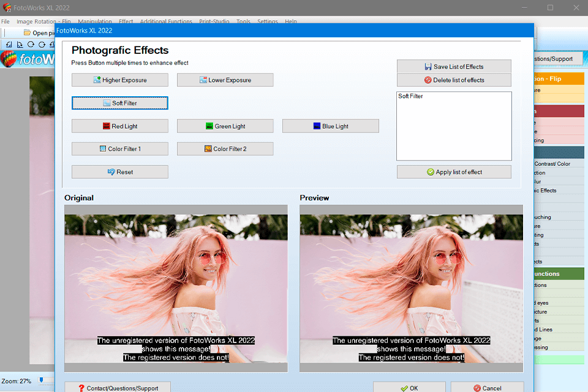
Task: Apply list of effect to preview
Action: (x=454, y=171)
